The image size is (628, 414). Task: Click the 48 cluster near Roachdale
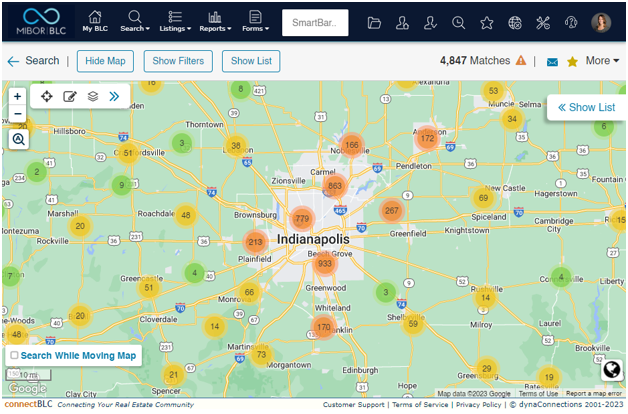point(186,215)
